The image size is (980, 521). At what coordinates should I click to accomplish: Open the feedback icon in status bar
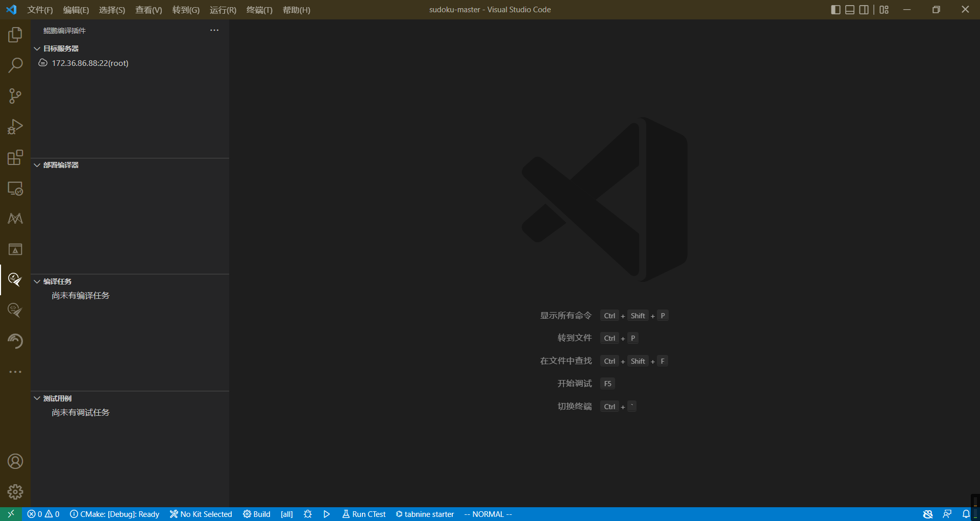pyautogui.click(x=947, y=514)
